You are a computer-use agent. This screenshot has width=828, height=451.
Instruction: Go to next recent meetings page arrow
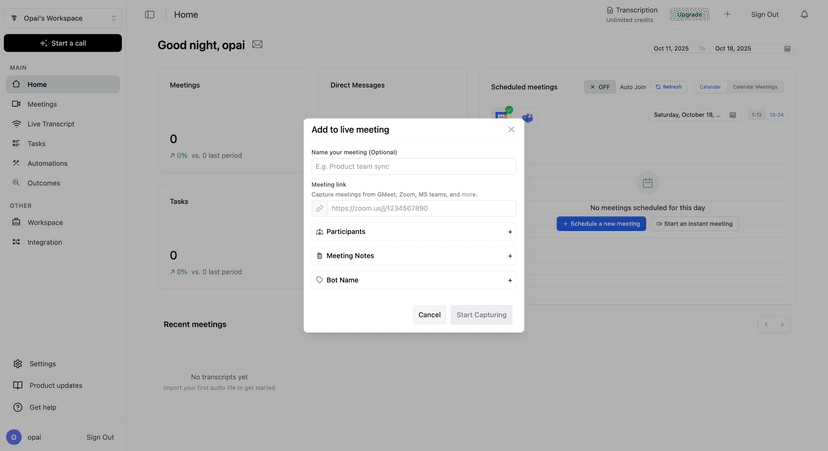782,324
